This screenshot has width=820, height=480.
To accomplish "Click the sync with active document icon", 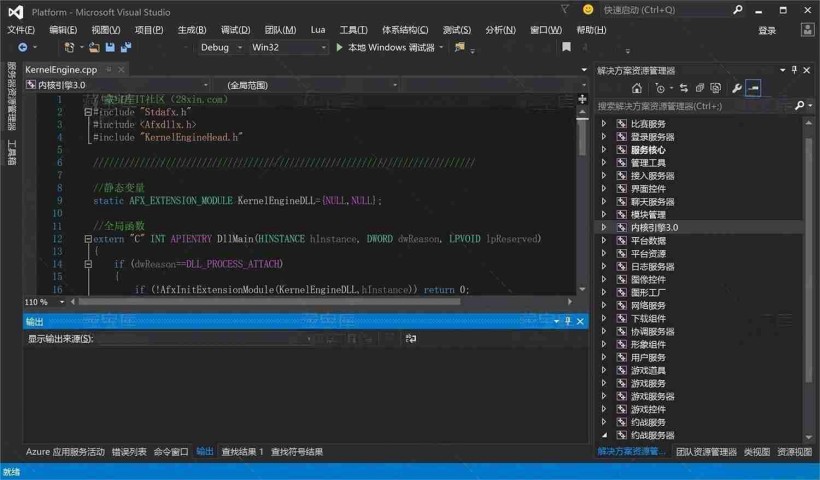I will [684, 88].
